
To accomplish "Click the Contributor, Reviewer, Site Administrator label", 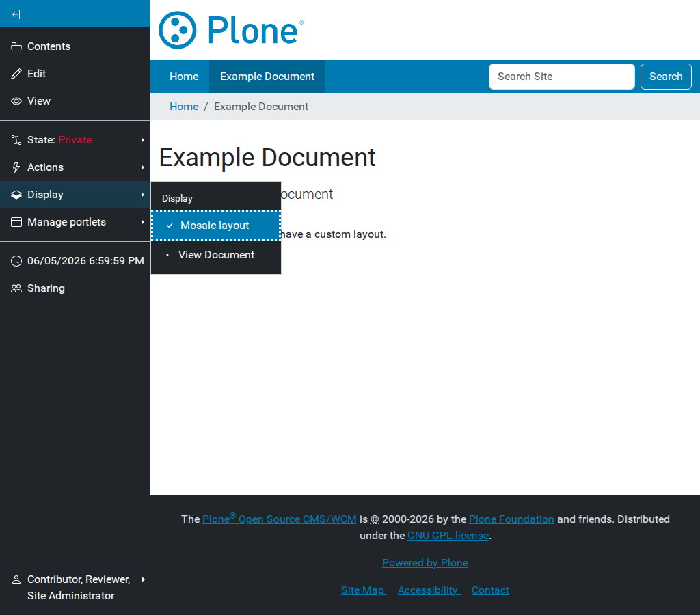I will [79, 588].
